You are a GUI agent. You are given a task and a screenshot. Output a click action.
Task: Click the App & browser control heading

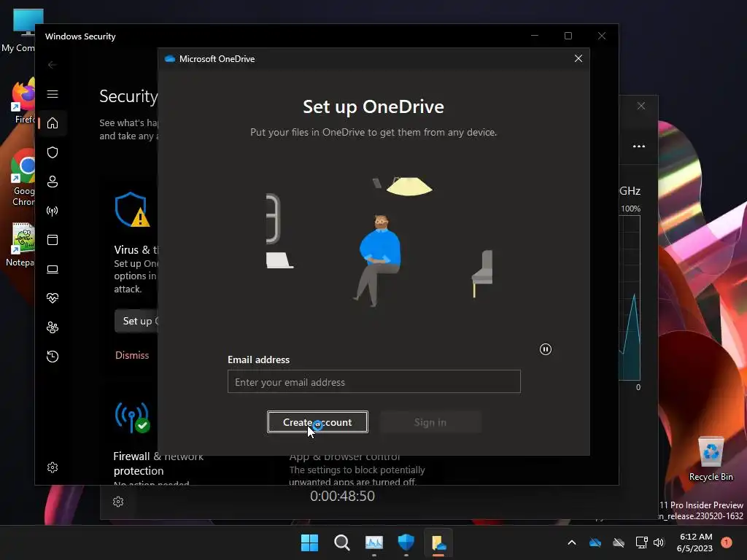[344, 456]
